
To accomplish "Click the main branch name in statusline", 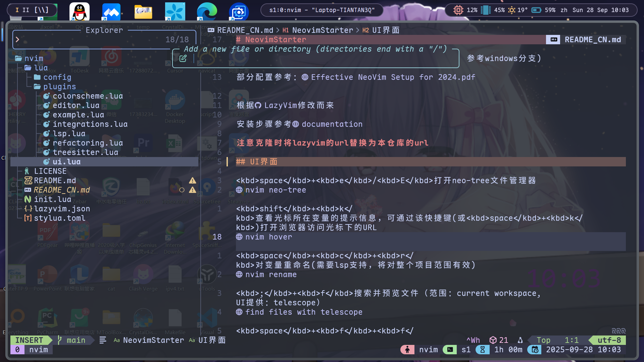I will [x=76, y=340].
